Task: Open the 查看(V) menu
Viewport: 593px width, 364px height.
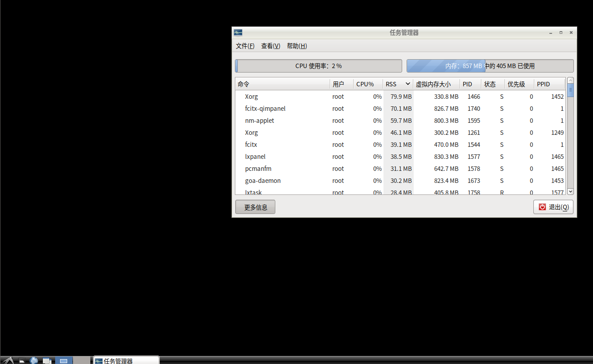Action: tap(270, 46)
